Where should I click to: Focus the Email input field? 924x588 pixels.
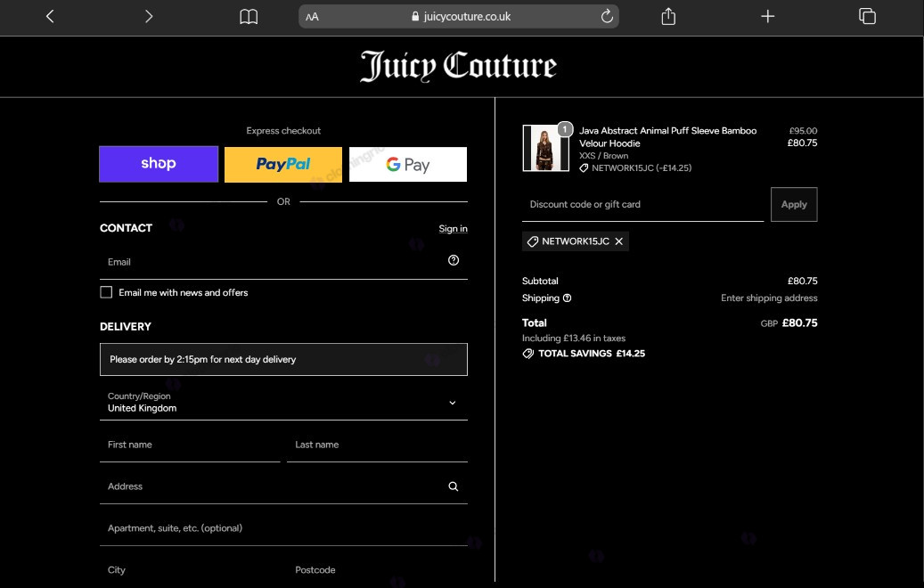click(x=283, y=262)
